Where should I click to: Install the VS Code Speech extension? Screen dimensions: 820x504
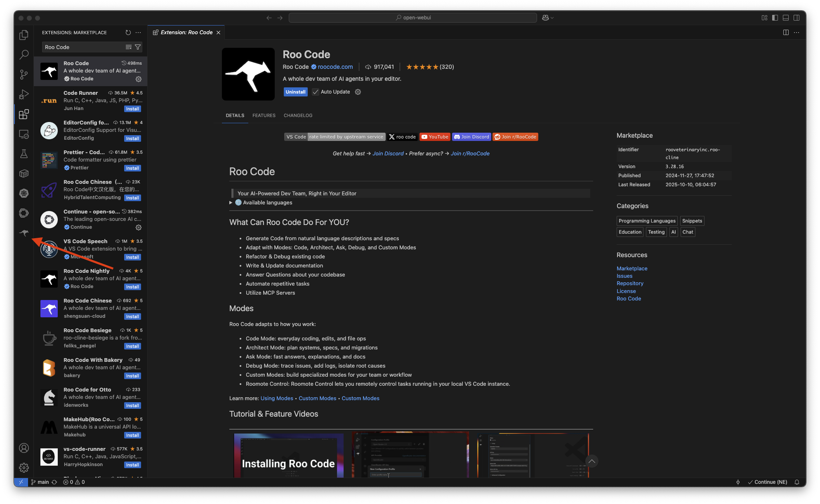point(132,257)
